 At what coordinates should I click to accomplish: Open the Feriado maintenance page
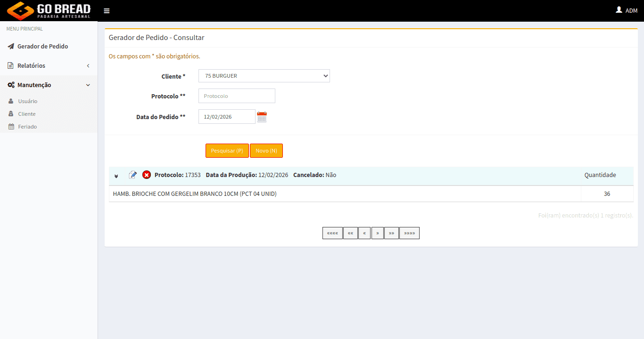coord(27,127)
